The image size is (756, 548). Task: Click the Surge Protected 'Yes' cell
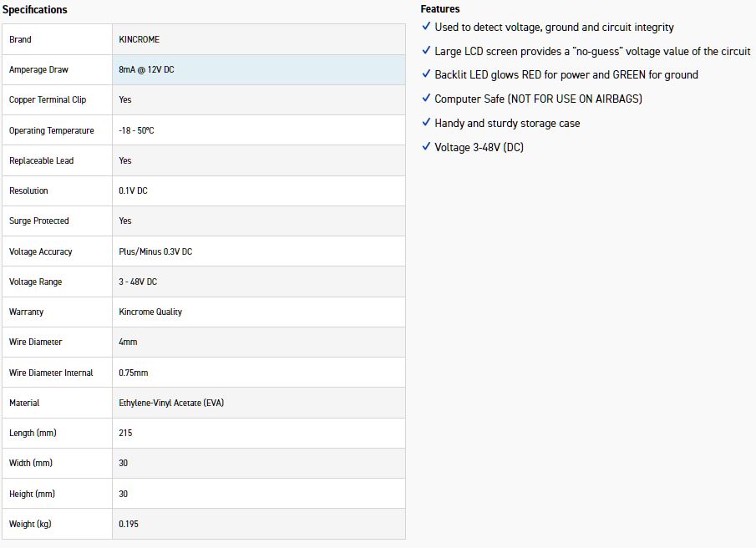(125, 221)
